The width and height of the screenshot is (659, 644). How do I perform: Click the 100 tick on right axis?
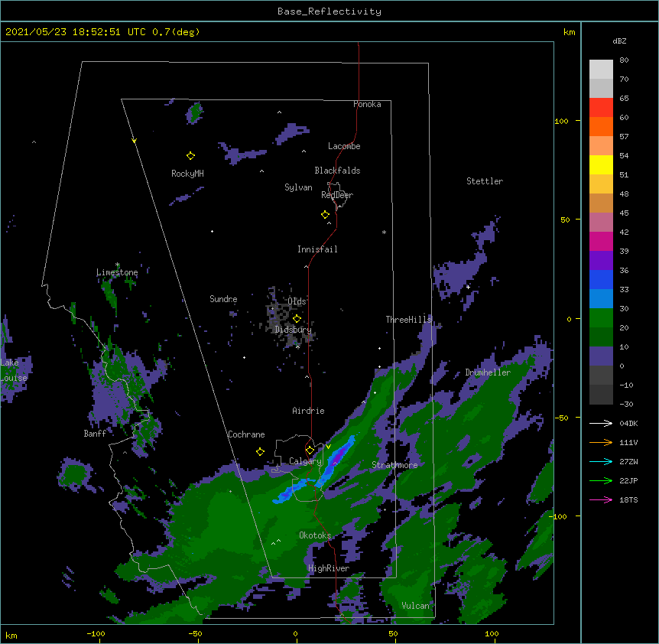(561, 121)
